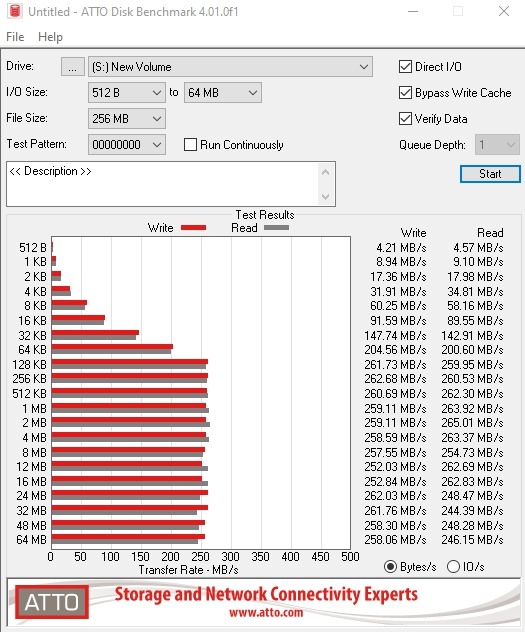Click the Write column header in results

tap(413, 233)
